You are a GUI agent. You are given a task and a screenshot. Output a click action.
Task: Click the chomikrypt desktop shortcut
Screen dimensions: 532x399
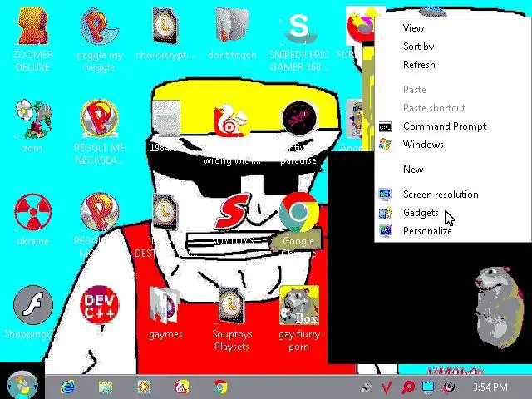coord(165,27)
